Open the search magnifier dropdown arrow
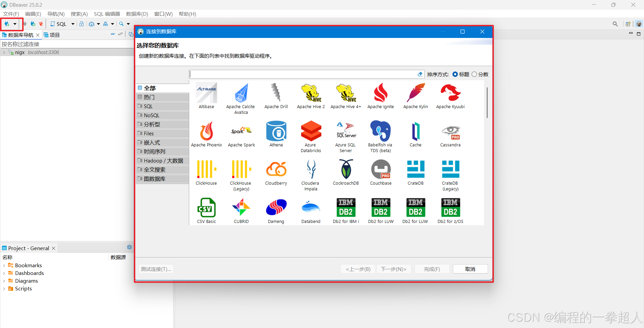The width and height of the screenshot is (644, 328). pos(128,24)
